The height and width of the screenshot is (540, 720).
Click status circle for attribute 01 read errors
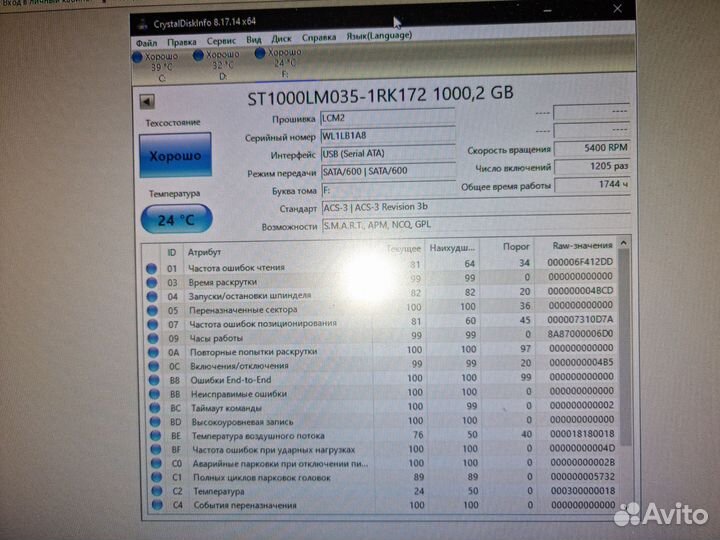(x=152, y=268)
